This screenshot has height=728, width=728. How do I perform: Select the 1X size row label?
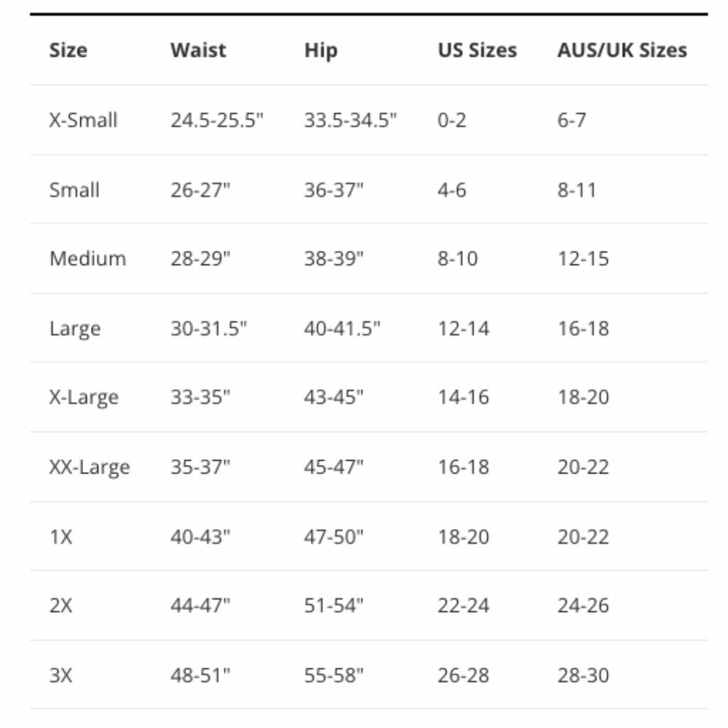click(x=60, y=537)
